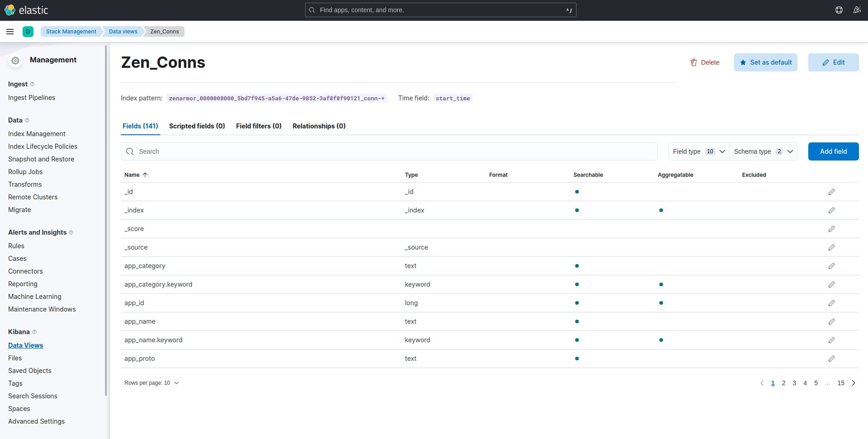
Task: Open the main navigation hamburger menu
Action: click(x=10, y=32)
